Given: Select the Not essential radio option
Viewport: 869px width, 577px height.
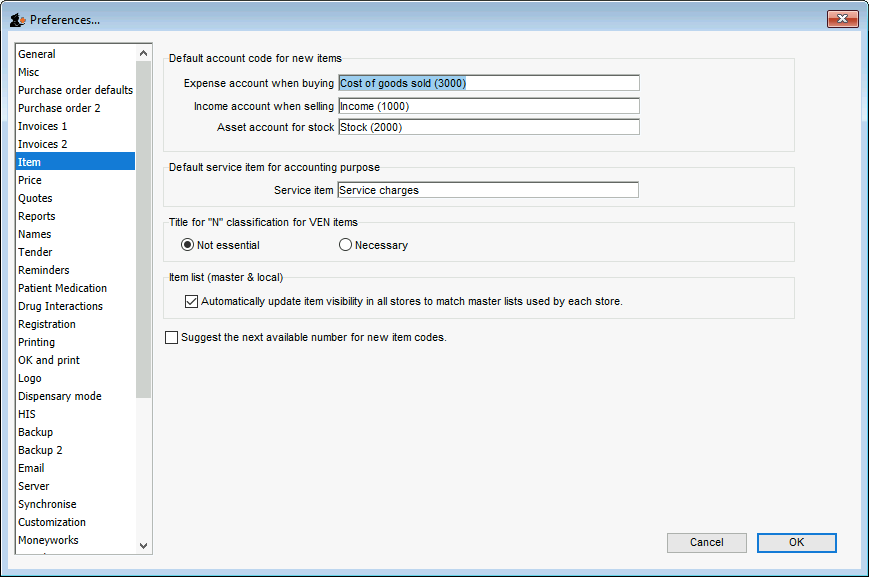Looking at the screenshot, I should (187, 245).
